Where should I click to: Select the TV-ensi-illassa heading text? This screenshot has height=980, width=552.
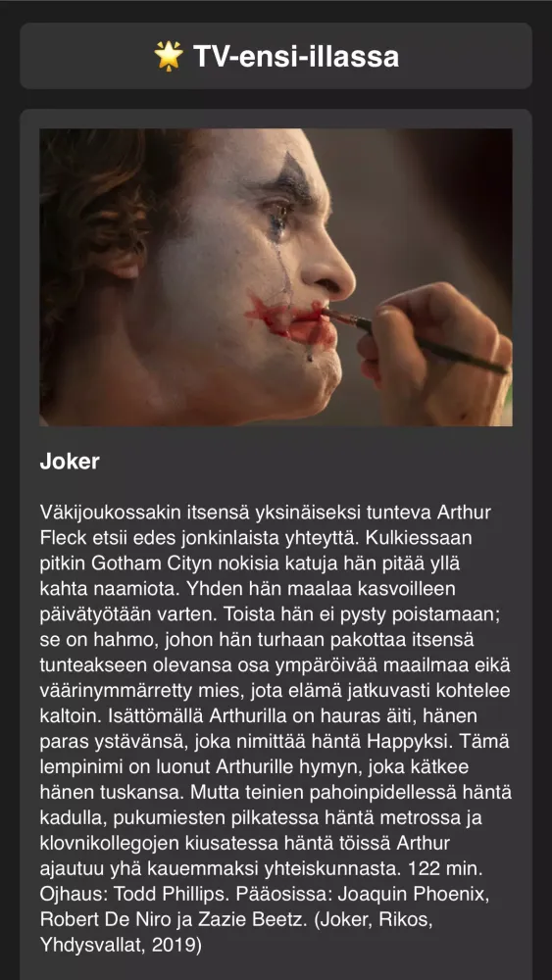[x=296, y=56]
